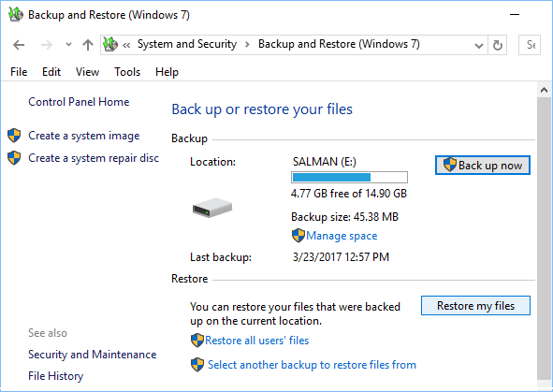Click the SALMAN (E:) hard drive icon

click(x=212, y=208)
